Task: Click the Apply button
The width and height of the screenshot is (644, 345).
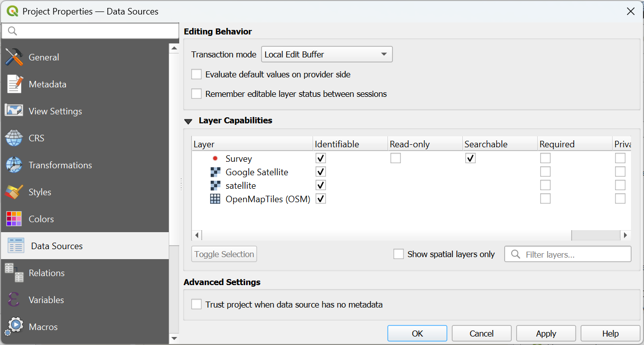Action: point(546,334)
